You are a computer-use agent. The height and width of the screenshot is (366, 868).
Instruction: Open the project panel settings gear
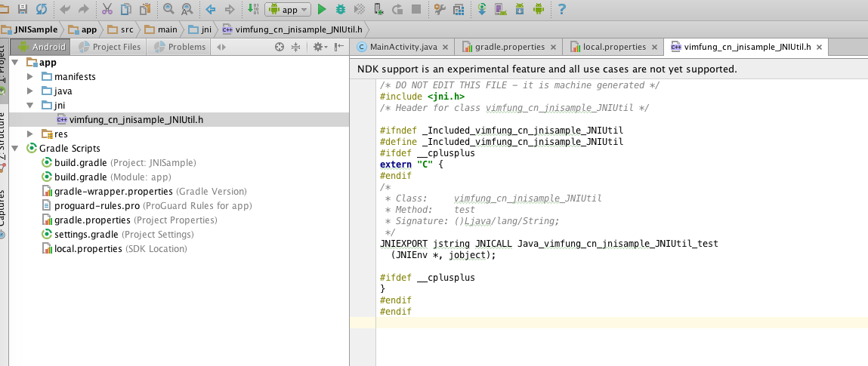(x=318, y=47)
